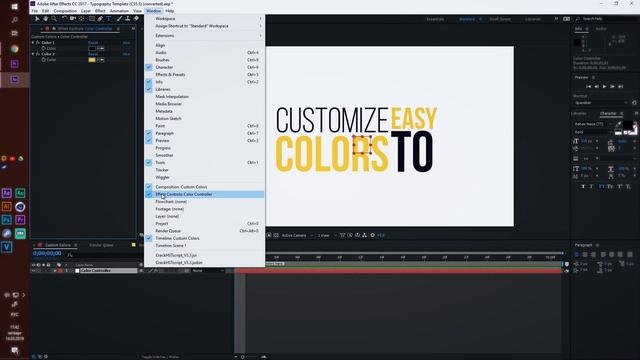Step back one frame in Preview panel

pyautogui.click(x=596, y=87)
